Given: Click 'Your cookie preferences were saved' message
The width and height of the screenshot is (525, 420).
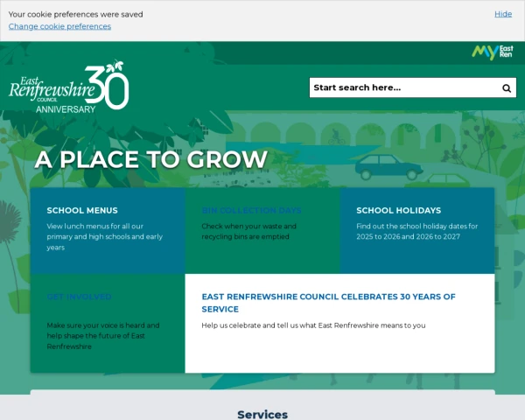Looking at the screenshot, I should click(x=75, y=14).
